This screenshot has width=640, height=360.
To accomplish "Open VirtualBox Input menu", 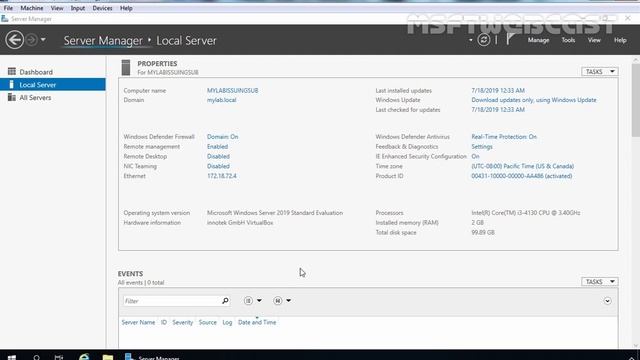I will click(78, 8).
